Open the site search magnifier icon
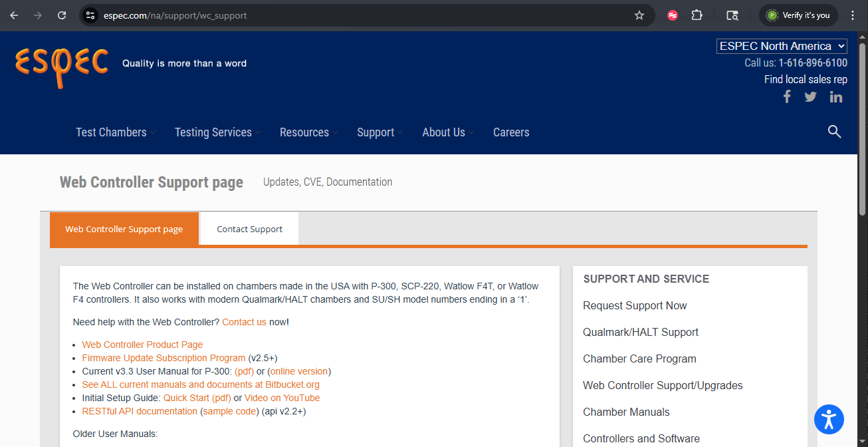This screenshot has height=447, width=868. pos(835,132)
